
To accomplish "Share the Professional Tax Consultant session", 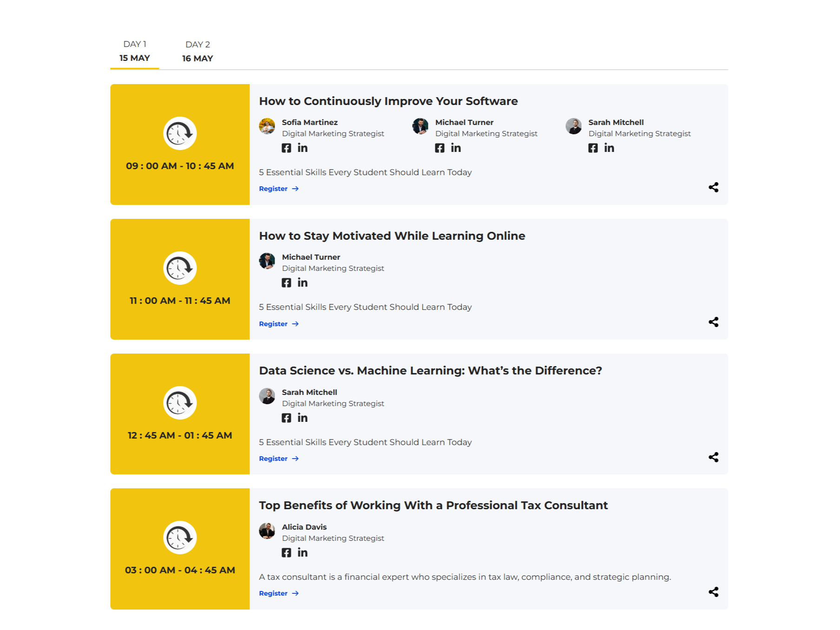I will pyautogui.click(x=714, y=592).
